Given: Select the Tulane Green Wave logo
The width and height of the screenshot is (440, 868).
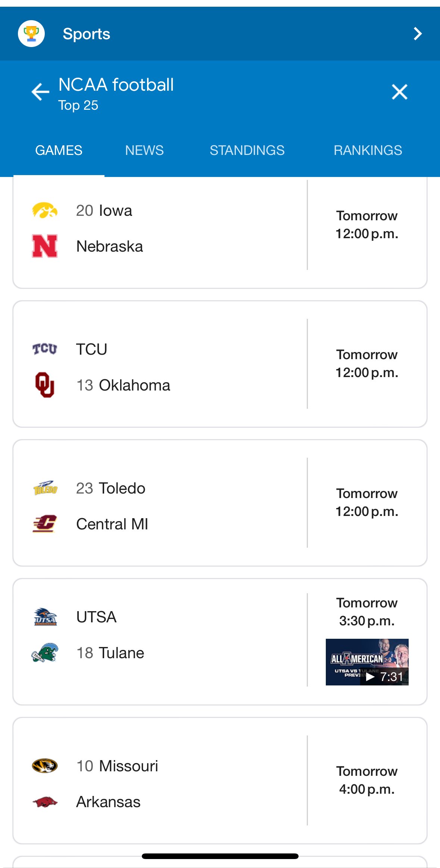Looking at the screenshot, I should 45,653.
